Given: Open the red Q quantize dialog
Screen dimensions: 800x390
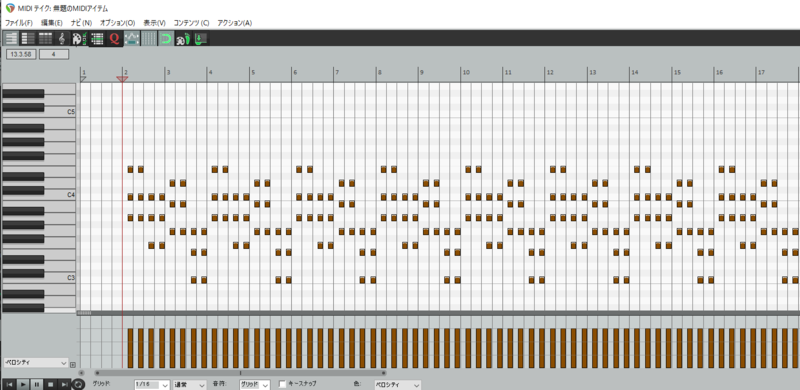Looking at the screenshot, I should (114, 38).
